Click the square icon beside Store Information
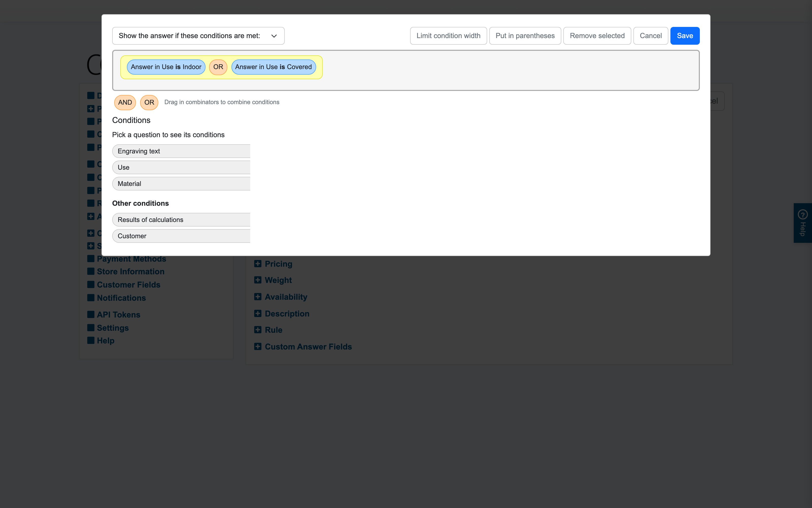This screenshot has height=508, width=812. (91, 271)
